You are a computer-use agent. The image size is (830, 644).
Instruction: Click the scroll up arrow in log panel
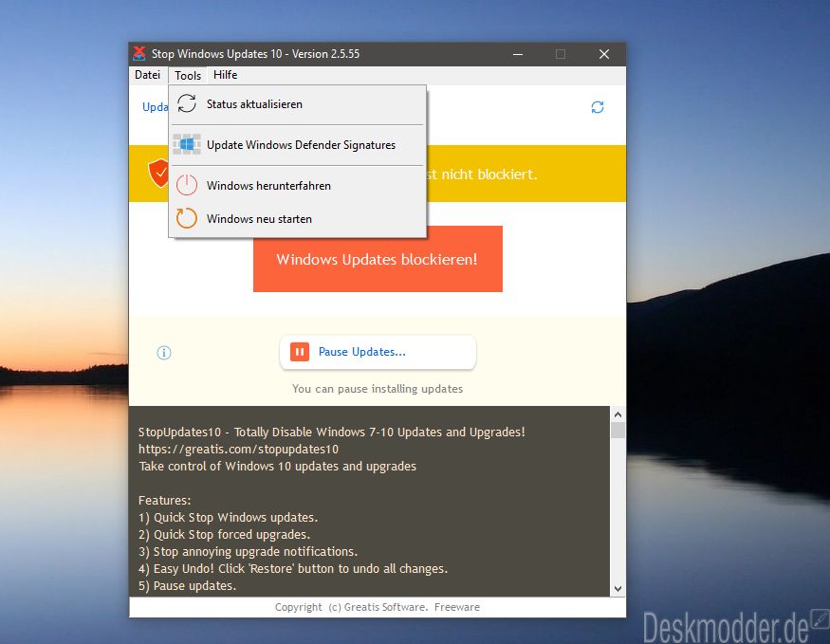618,414
